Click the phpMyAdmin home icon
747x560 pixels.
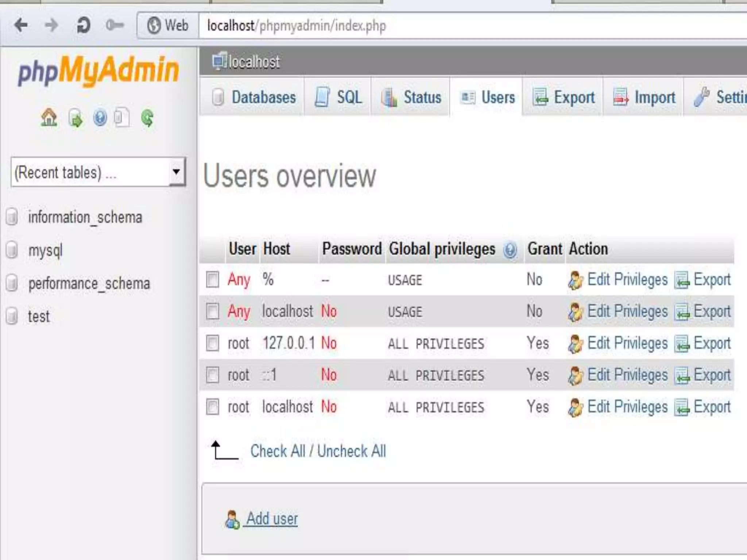(x=49, y=118)
